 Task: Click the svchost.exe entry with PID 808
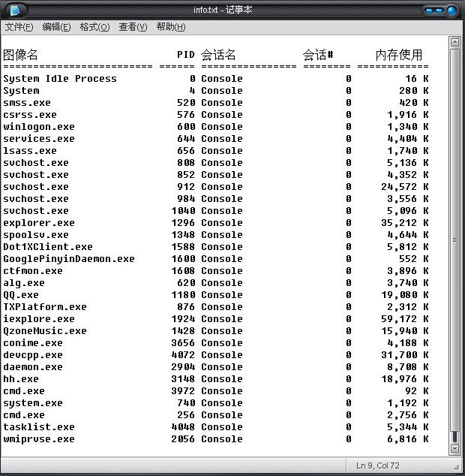(36, 163)
